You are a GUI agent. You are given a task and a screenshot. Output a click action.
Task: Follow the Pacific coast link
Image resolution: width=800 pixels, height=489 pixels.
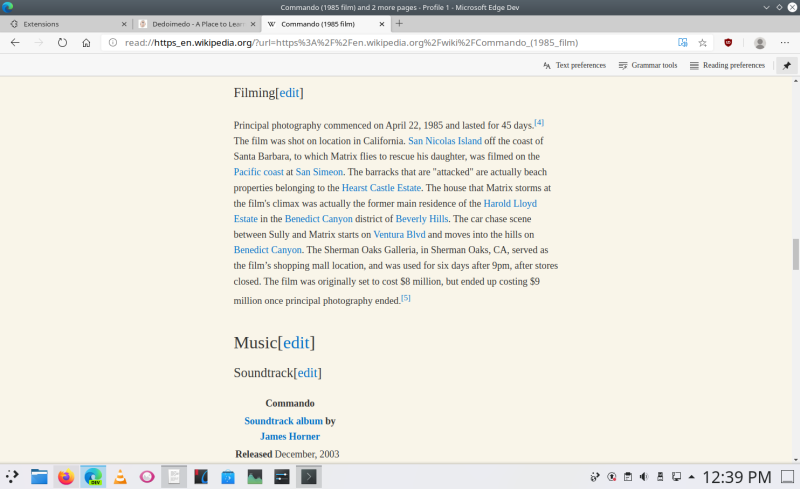(258, 172)
